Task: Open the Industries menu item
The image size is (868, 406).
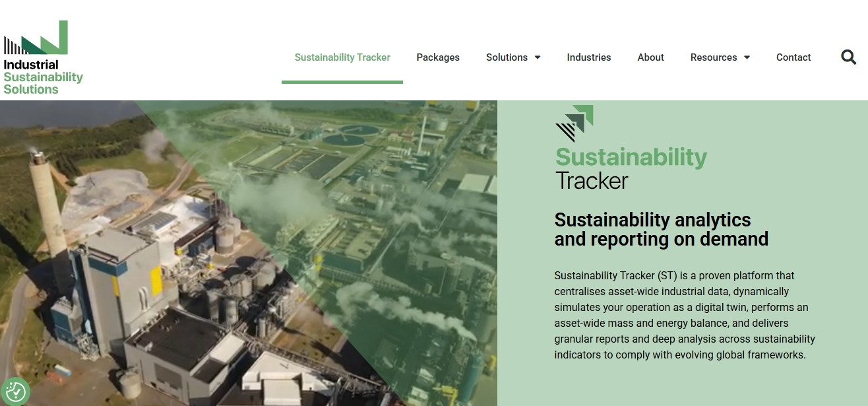Action: click(589, 57)
